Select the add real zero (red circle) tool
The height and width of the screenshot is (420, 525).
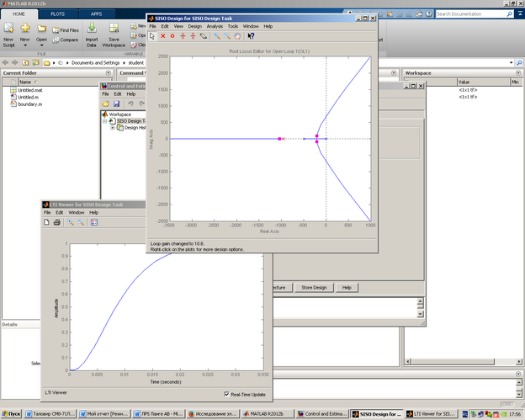click(172, 36)
